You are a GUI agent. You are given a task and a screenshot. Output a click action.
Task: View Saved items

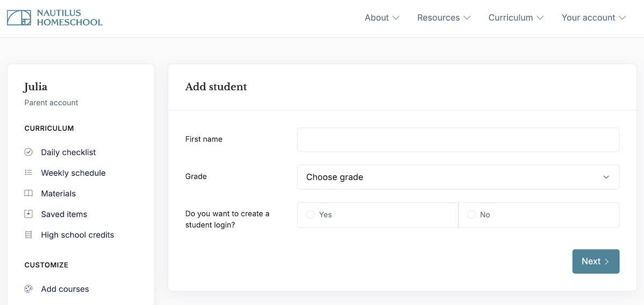(x=64, y=214)
